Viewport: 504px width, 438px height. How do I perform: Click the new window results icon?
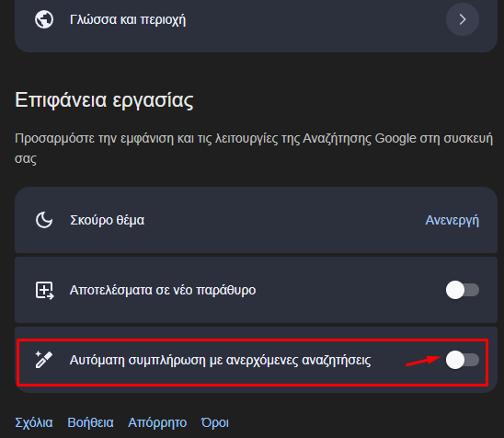(x=44, y=291)
